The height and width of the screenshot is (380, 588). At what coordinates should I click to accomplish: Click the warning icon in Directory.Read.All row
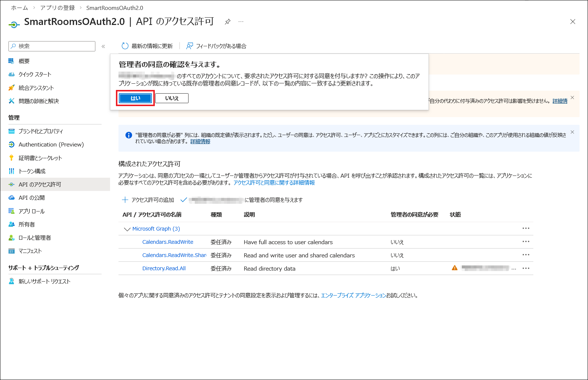click(x=455, y=268)
